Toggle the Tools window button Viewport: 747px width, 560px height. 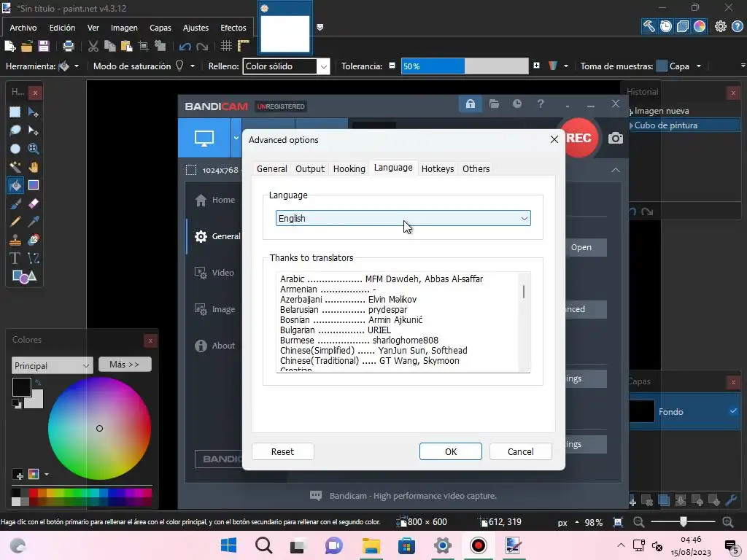tap(649, 26)
